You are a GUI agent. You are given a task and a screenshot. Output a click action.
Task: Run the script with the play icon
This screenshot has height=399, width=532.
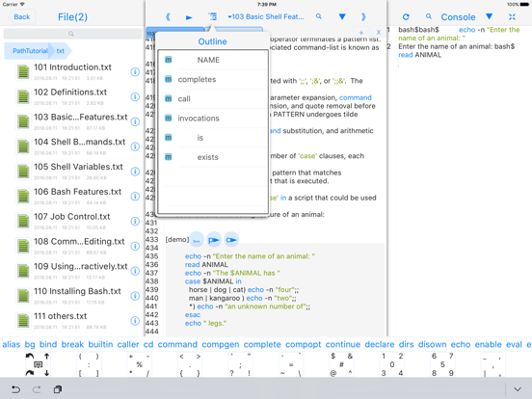[x=189, y=17]
